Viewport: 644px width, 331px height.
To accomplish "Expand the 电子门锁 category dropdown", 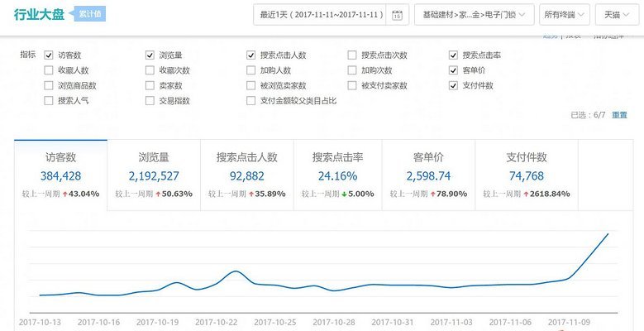I will coord(475,15).
